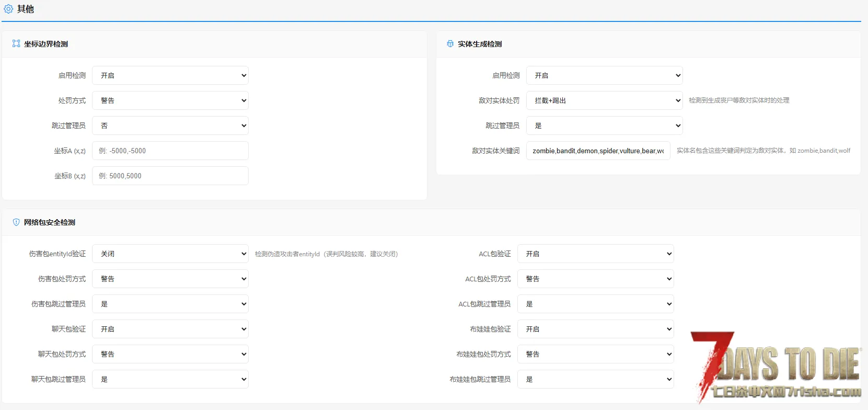This screenshot has height=410, width=868.
Task: Open the 处罚方式 dropdown set to 警告
Action: coord(170,100)
